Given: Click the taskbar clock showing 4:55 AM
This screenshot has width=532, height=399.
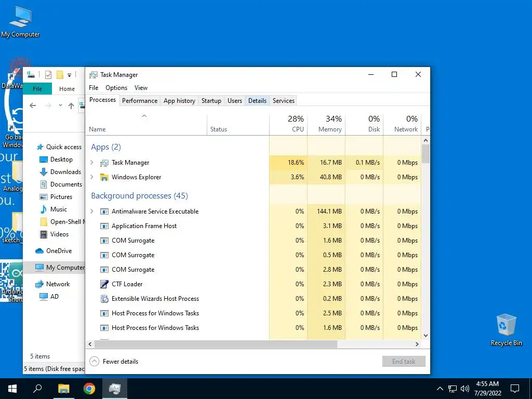Looking at the screenshot, I should 487,389.
